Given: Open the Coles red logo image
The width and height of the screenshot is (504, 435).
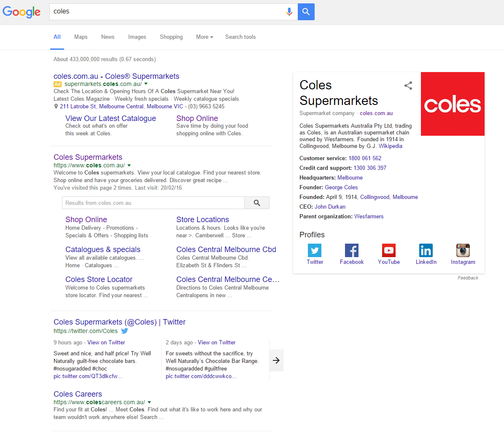Looking at the screenshot, I should click(453, 104).
